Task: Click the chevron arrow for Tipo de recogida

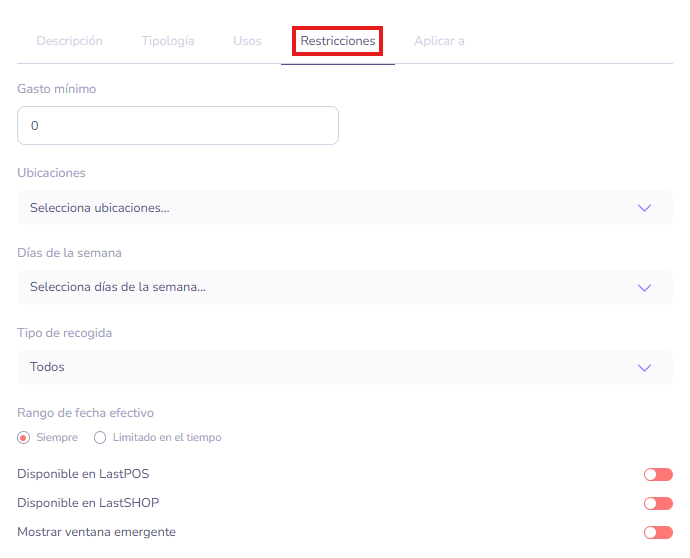Action: click(x=644, y=367)
